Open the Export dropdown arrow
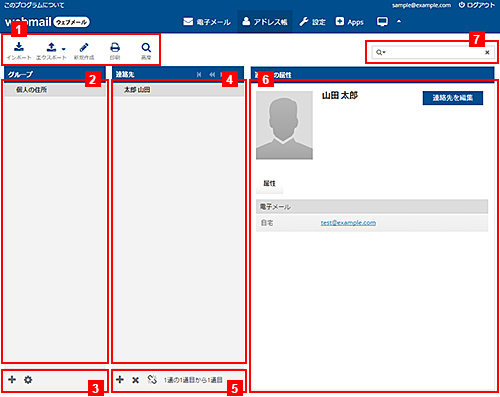 64,49
